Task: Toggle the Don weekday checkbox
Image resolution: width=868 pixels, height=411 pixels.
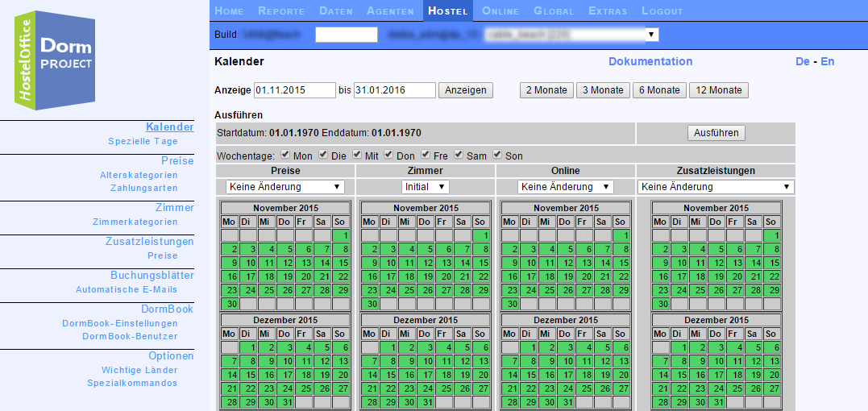Action: (x=388, y=154)
